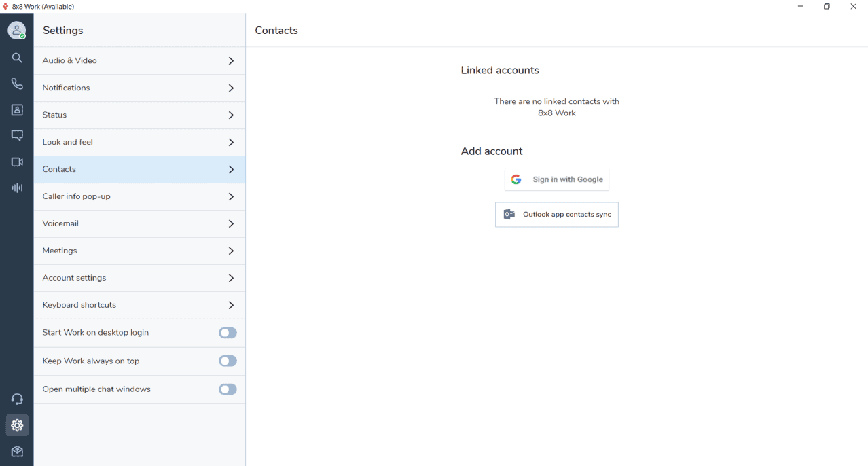Toggle Keep Work always on top
Viewport: 868px width, 466px height.
point(228,361)
